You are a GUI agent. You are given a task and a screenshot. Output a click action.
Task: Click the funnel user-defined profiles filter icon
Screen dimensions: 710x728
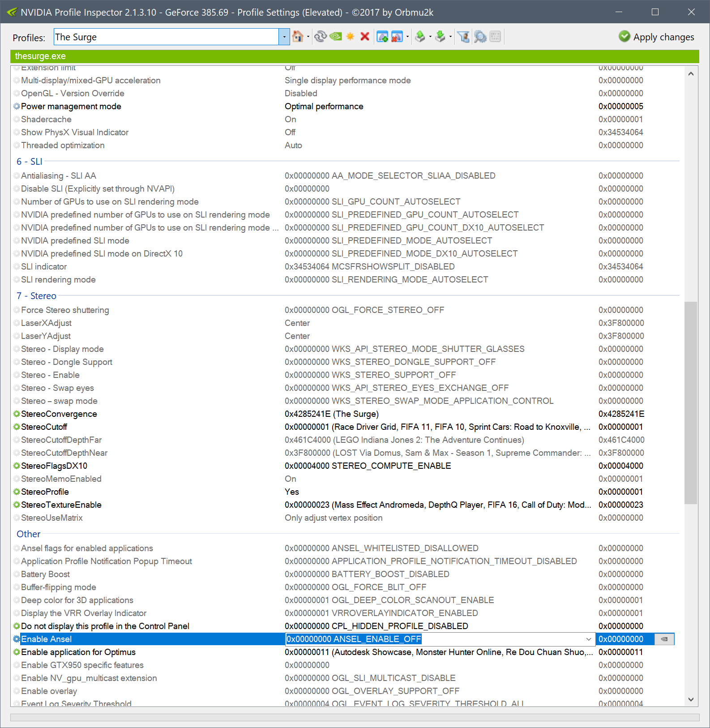tap(464, 37)
